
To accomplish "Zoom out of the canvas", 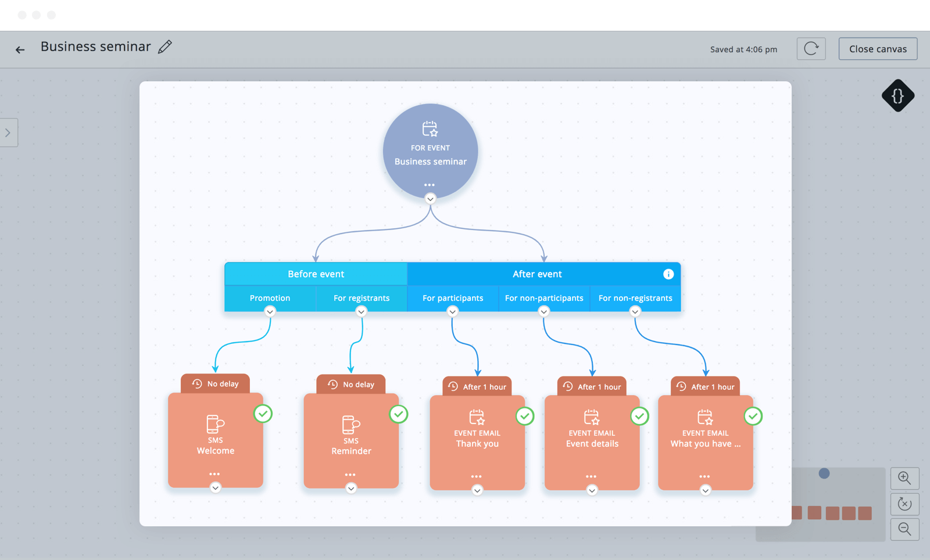I will 904,529.
